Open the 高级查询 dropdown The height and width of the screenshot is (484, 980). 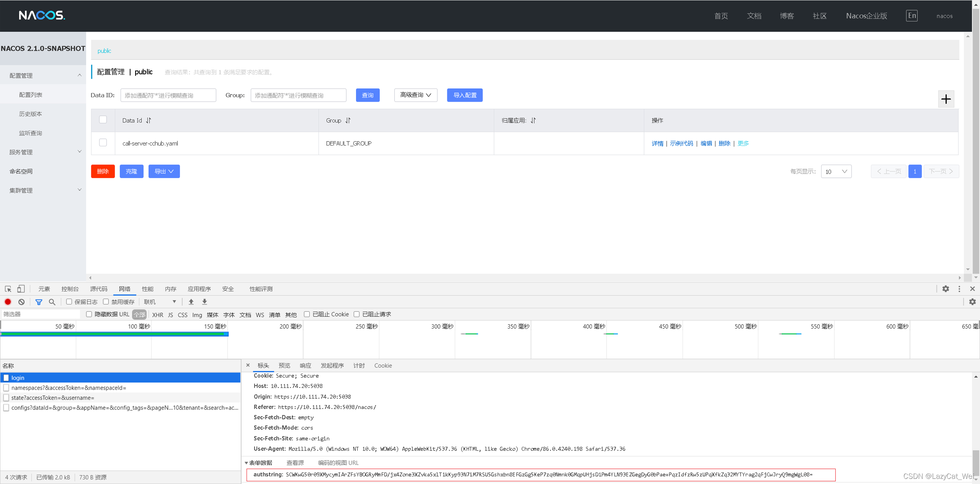click(415, 95)
